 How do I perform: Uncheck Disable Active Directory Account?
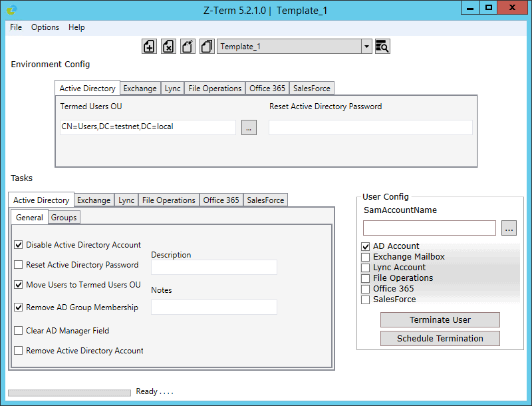[x=19, y=245]
